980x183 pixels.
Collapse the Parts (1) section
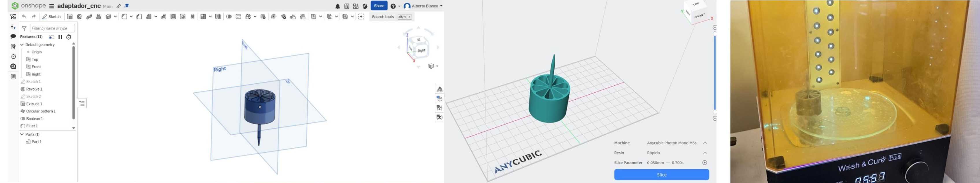[22, 134]
